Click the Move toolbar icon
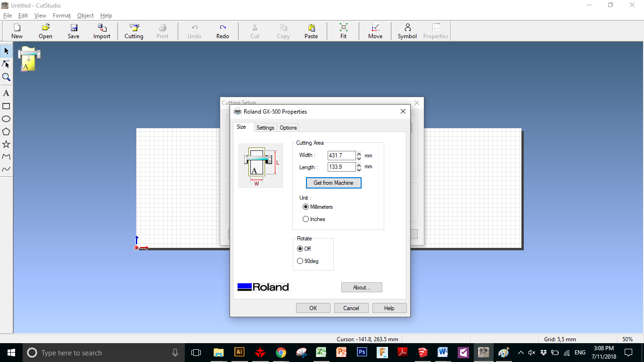 point(375,31)
